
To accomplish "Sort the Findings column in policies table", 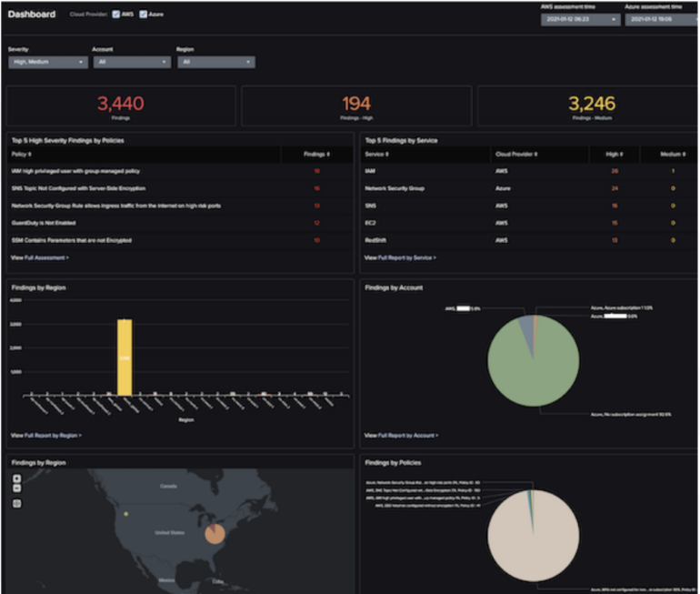I will pos(317,156).
